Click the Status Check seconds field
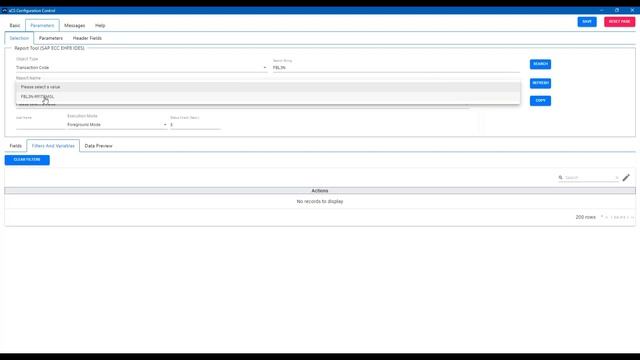Viewport: 640px width, 360px height. (x=195, y=124)
